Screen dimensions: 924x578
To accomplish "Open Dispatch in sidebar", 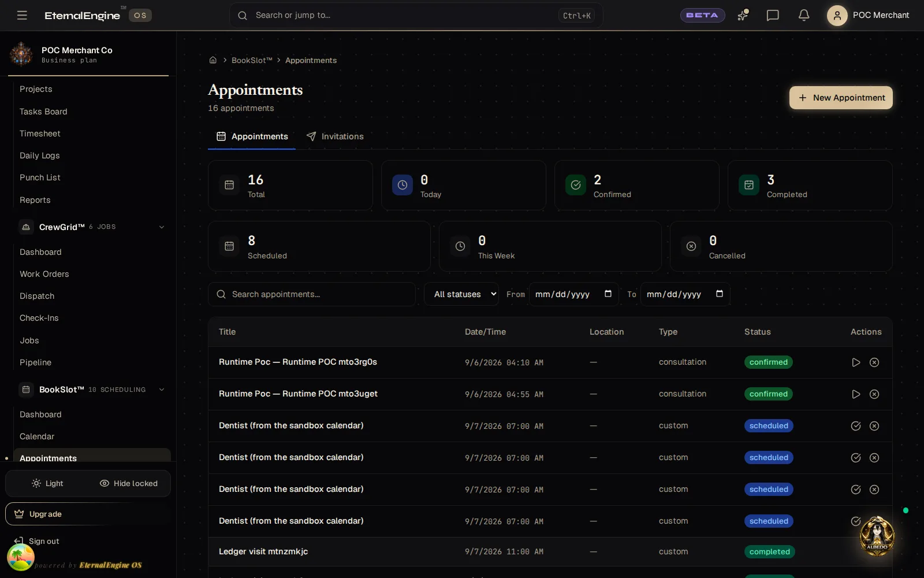I will tap(37, 296).
